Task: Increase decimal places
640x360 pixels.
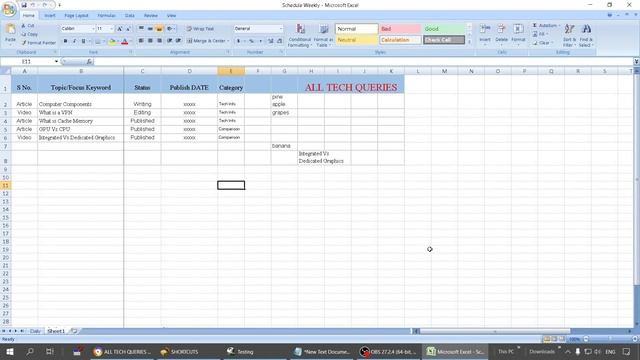Action: click(270, 41)
